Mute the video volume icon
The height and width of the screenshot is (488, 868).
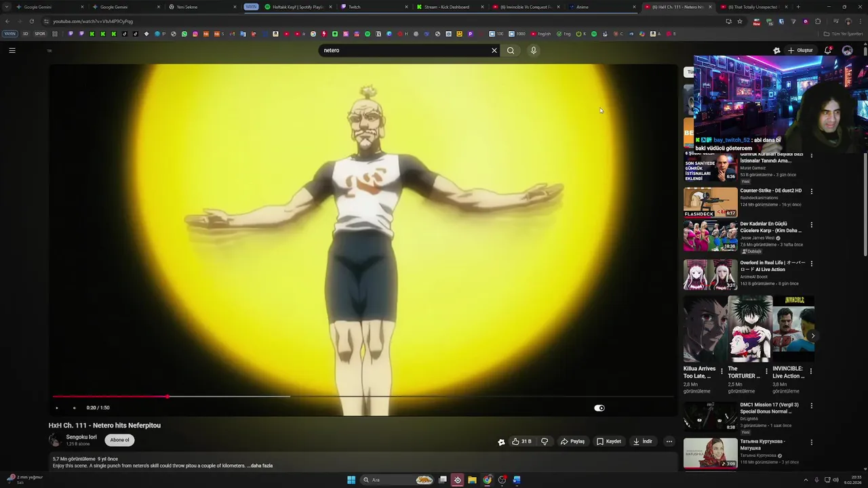75,408
